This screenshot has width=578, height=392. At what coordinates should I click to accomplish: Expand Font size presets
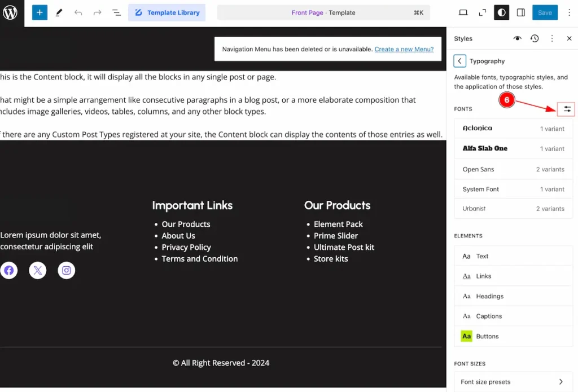513,382
